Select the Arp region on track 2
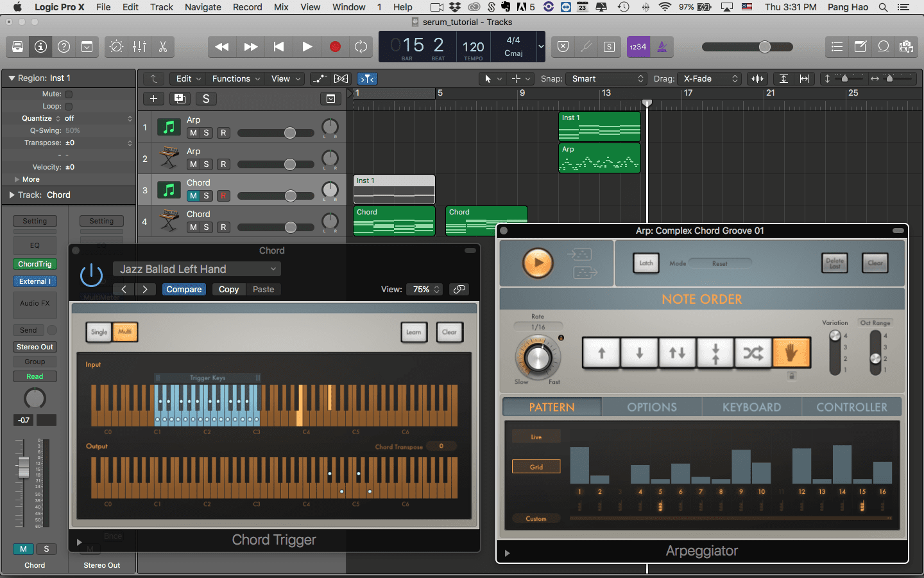 [599, 158]
